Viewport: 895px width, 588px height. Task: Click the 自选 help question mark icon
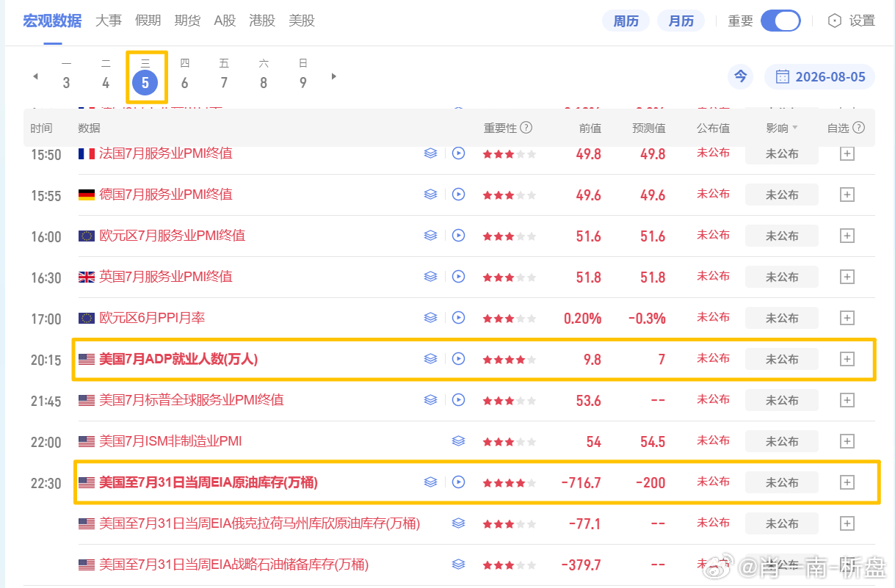click(x=859, y=128)
